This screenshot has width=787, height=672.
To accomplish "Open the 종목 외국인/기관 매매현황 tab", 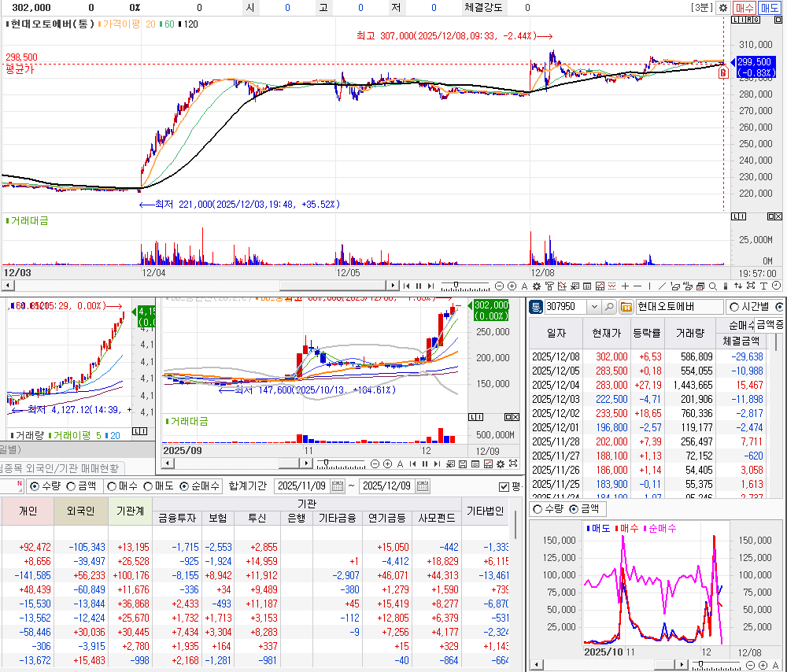I will point(60,468).
